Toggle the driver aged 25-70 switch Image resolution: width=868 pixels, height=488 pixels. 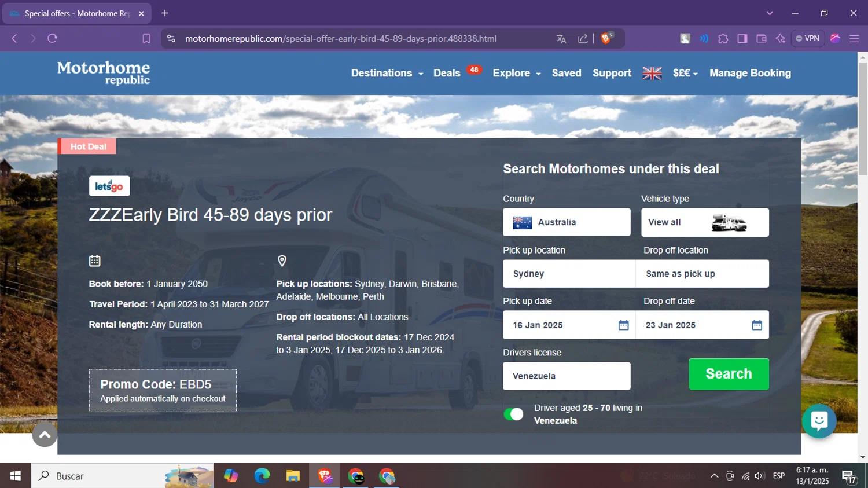pyautogui.click(x=513, y=414)
